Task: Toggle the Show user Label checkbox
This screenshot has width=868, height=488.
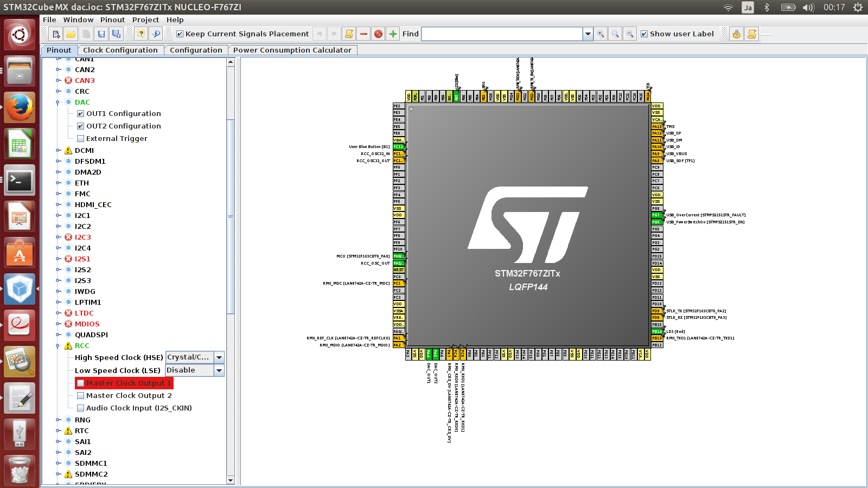Action: click(644, 34)
